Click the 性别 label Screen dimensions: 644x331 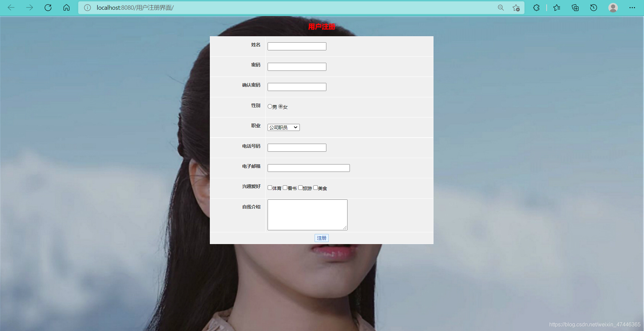point(256,105)
